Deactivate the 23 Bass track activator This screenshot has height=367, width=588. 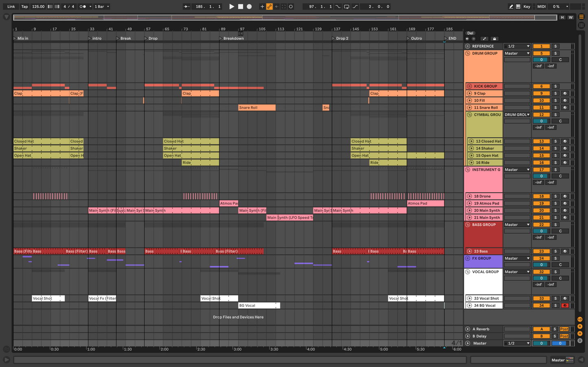tap(541, 251)
